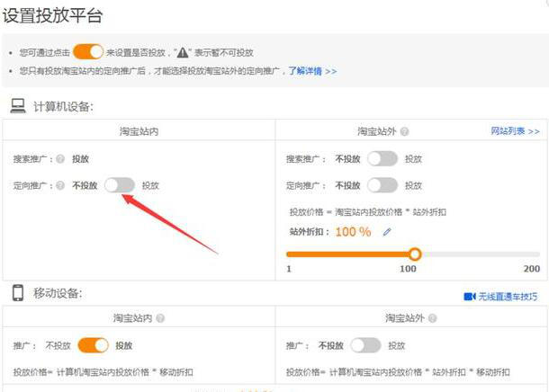Click help icon beside mobile 淘宝站外 header
This screenshot has height=392, width=549.
coord(432,318)
